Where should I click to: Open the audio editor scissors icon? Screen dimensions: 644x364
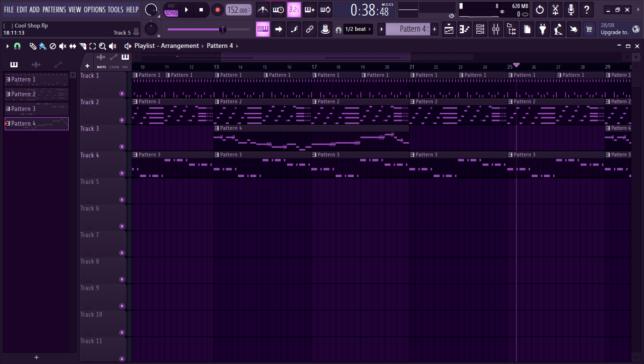coord(555,9)
